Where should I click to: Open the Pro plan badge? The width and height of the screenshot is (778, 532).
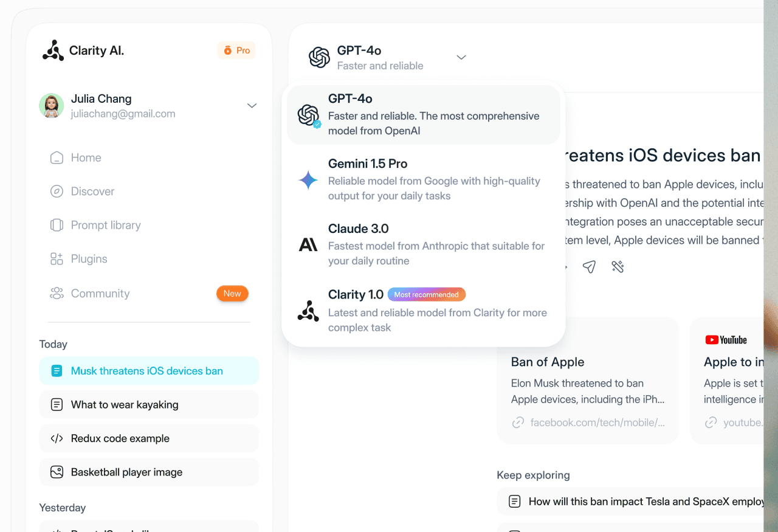coord(236,50)
